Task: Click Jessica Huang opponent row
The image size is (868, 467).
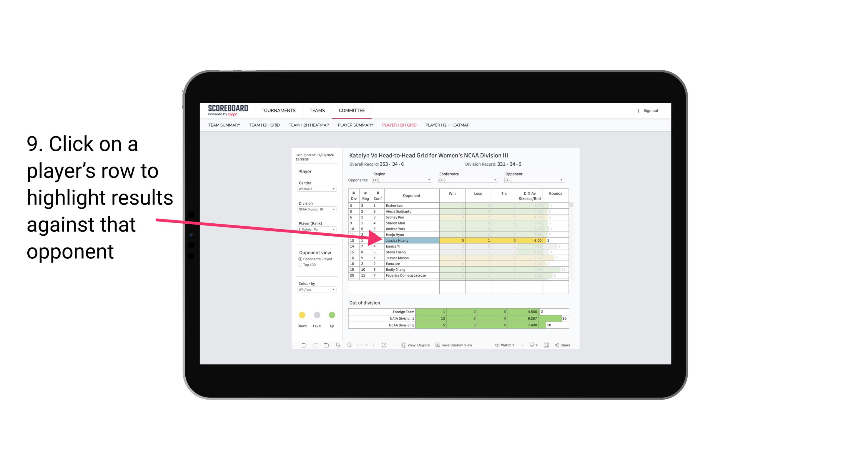Action: [x=410, y=240]
